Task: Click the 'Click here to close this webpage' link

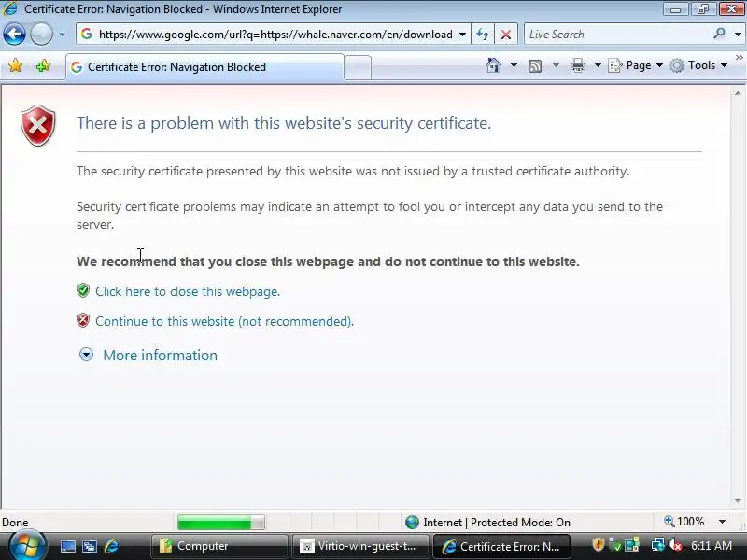Action: 188,291
